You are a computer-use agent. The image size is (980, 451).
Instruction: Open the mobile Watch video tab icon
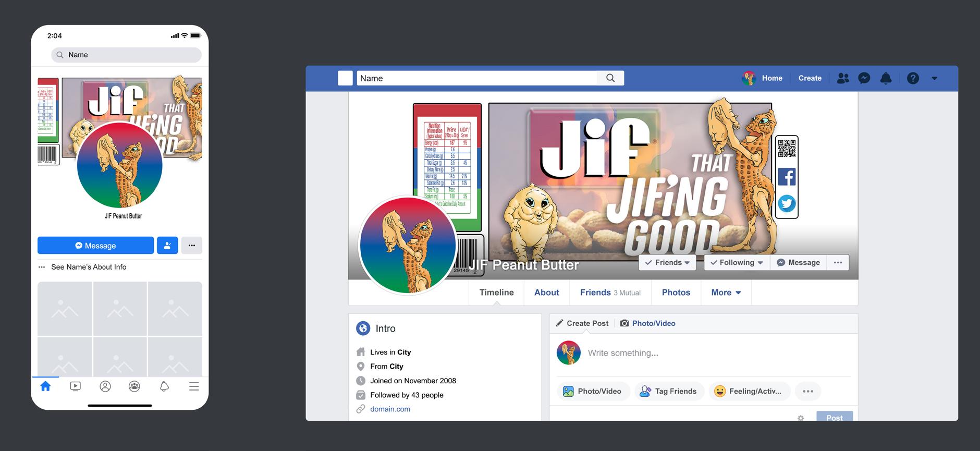pyautogui.click(x=75, y=386)
